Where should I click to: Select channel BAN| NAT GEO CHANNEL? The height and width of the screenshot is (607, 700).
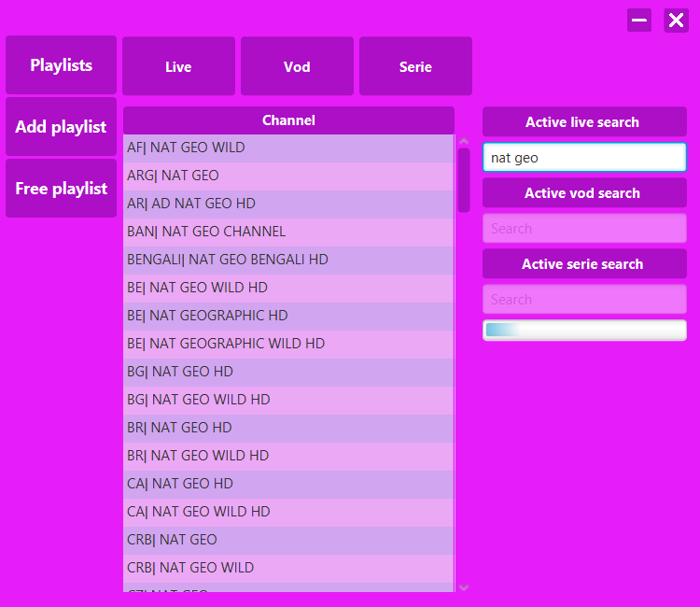coord(288,232)
